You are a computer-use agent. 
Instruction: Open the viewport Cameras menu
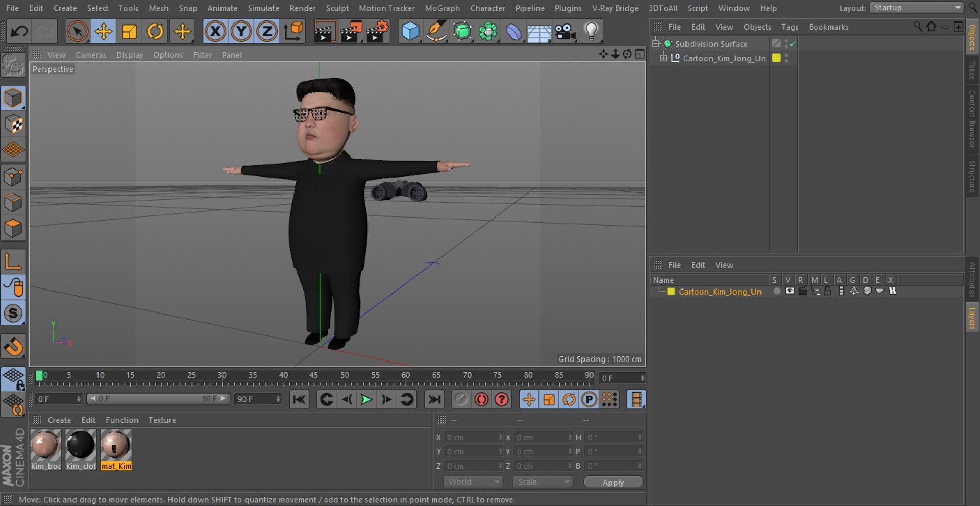pos(91,55)
